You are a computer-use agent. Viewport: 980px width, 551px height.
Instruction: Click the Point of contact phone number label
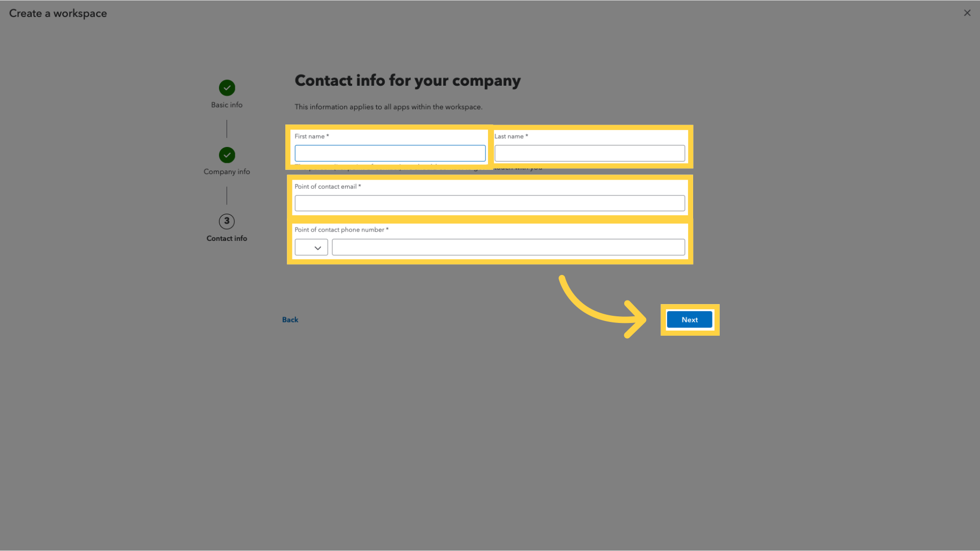tap(339, 230)
